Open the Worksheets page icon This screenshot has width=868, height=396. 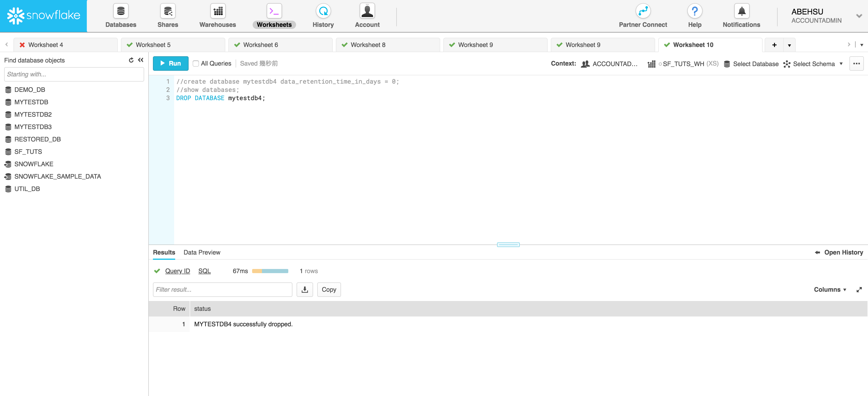pyautogui.click(x=274, y=11)
